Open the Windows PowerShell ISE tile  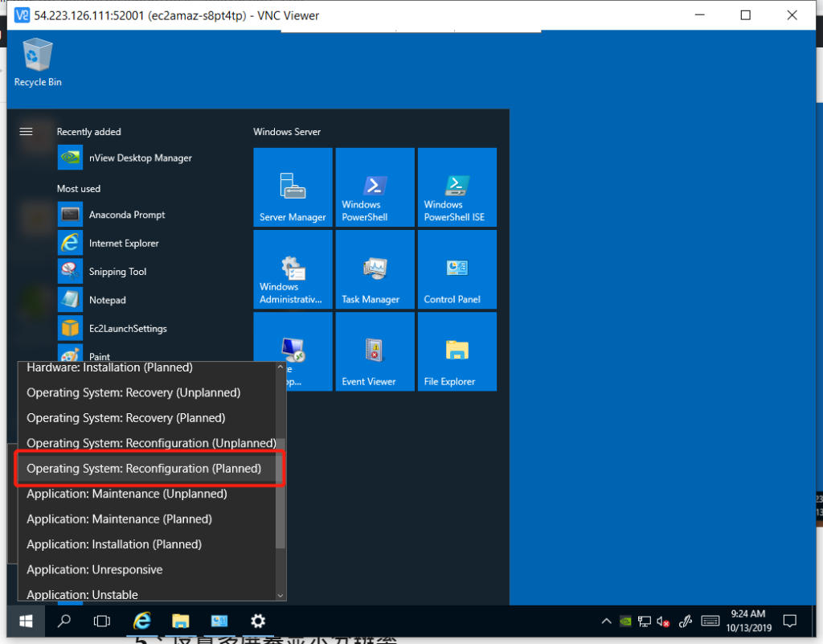click(x=457, y=187)
